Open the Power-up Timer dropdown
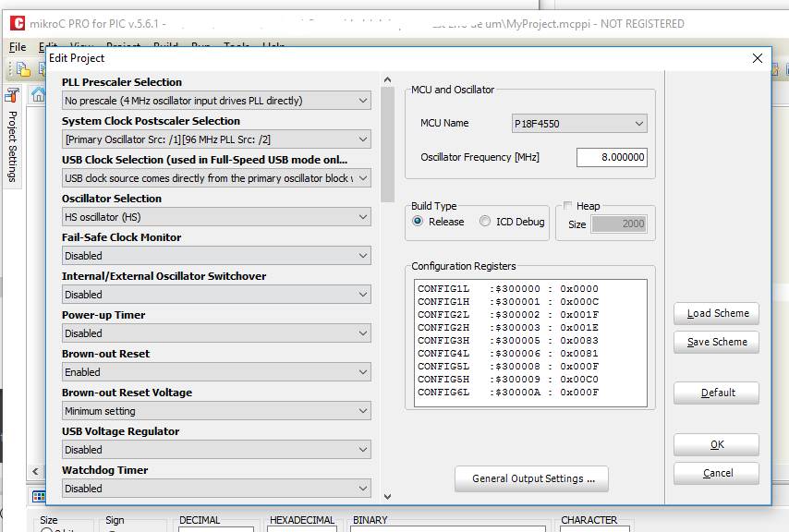The width and height of the screenshot is (789, 532). click(216, 332)
